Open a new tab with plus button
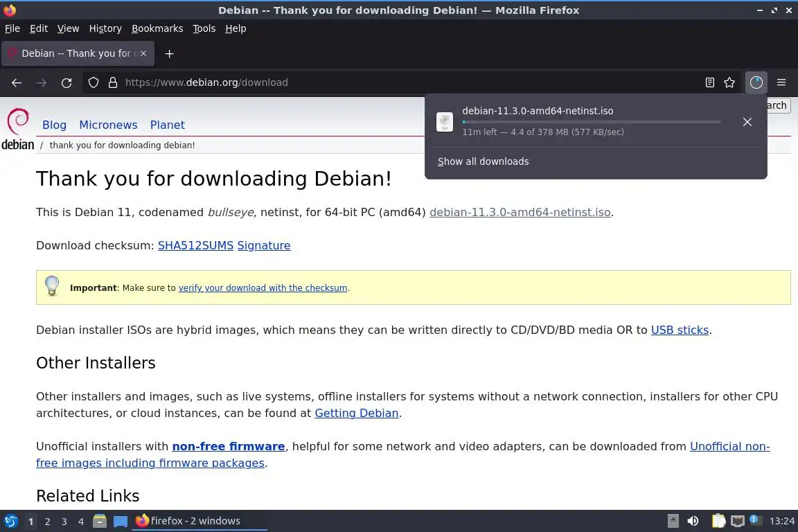The image size is (798, 532). [x=170, y=53]
